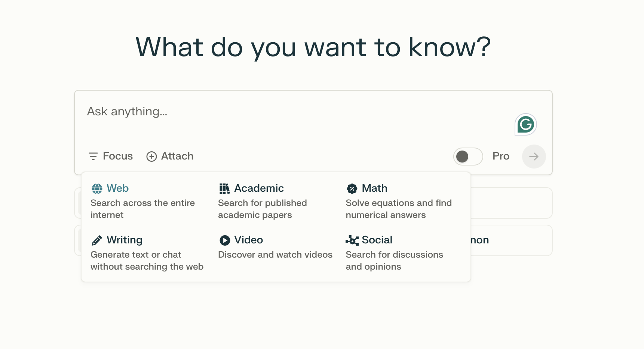Viewport: 644px width, 349px height.
Task: Click the Academic books icon
Action: 224,189
